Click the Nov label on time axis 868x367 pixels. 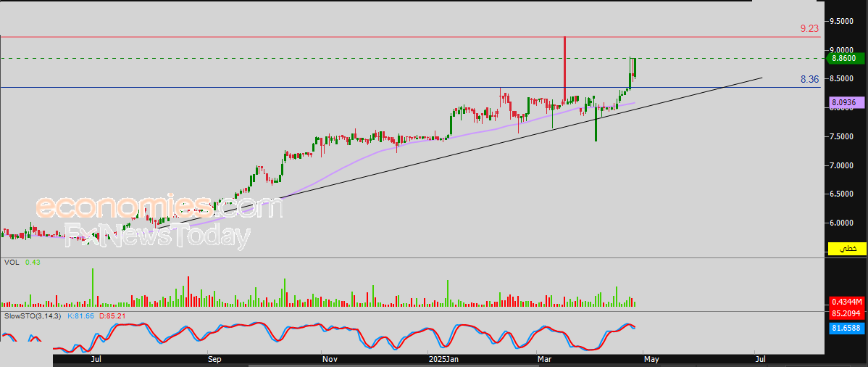330,359
